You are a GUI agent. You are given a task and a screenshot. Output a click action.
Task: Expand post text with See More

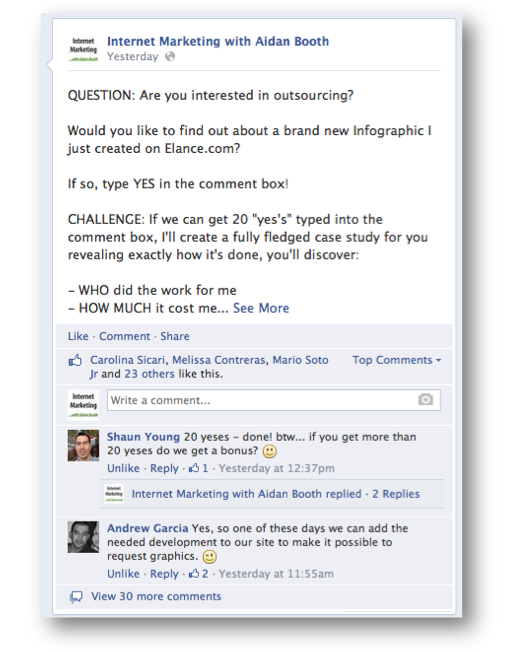point(261,308)
